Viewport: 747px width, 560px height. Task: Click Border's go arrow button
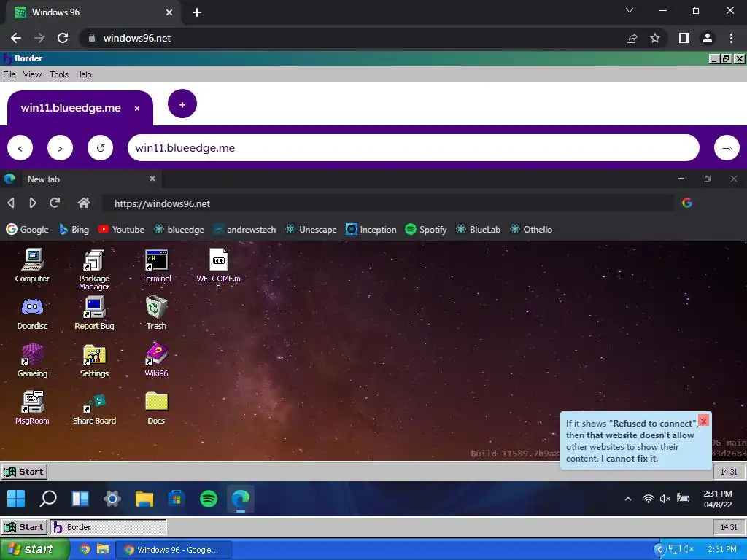(x=727, y=148)
